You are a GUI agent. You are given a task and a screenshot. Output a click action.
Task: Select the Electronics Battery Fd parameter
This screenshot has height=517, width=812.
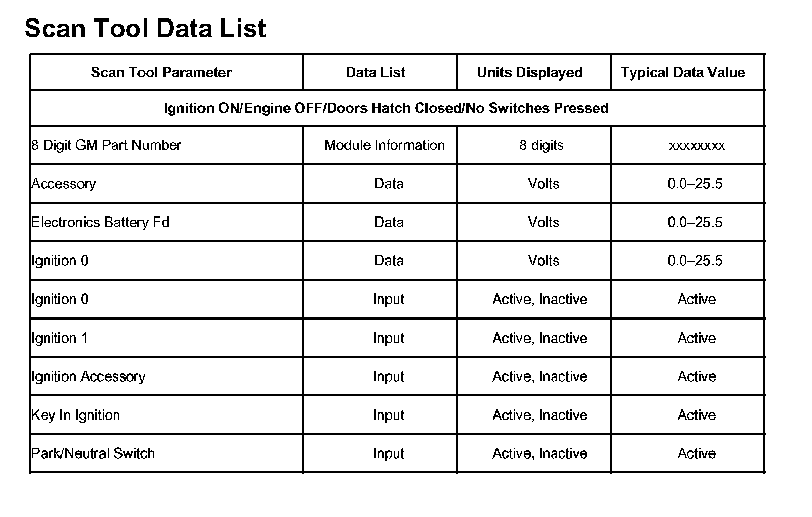[x=100, y=222]
